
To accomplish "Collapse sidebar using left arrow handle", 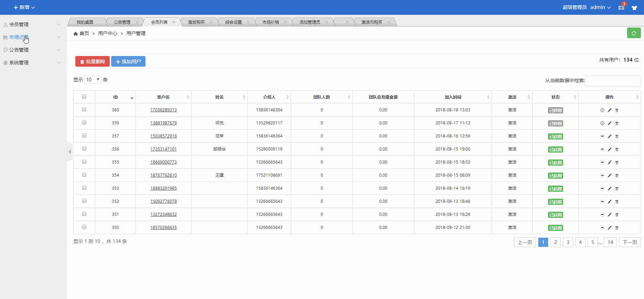I will [69, 152].
